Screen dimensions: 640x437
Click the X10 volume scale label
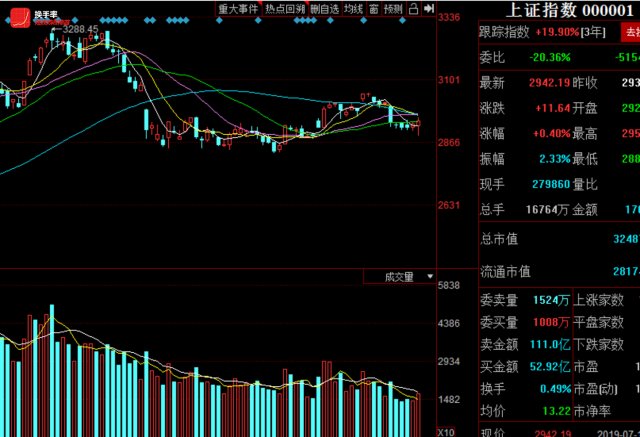coord(446,433)
